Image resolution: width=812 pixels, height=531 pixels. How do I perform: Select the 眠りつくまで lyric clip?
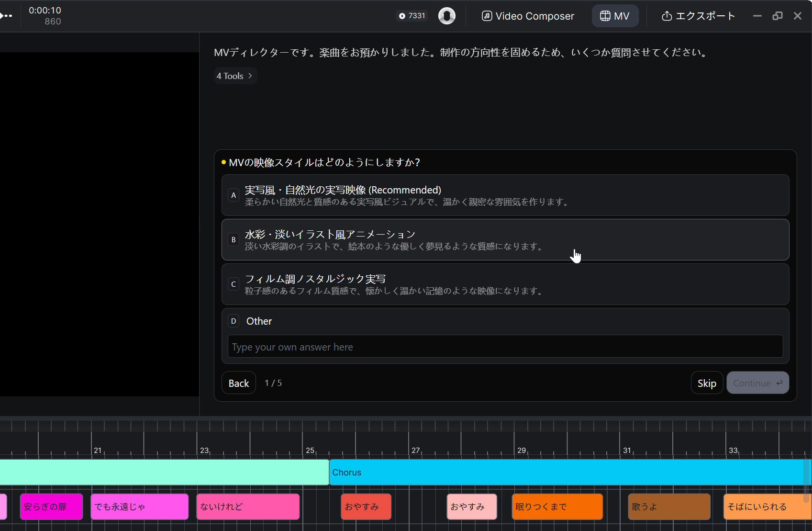pos(557,507)
